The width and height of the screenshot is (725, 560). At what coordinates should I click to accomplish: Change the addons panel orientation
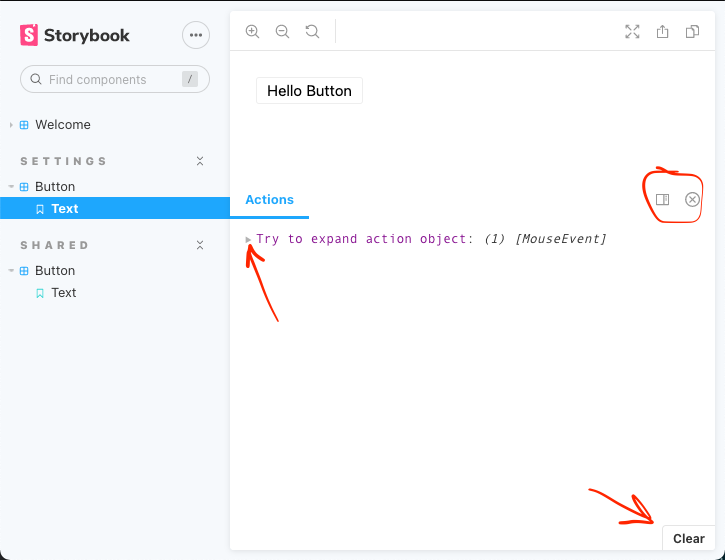(663, 199)
